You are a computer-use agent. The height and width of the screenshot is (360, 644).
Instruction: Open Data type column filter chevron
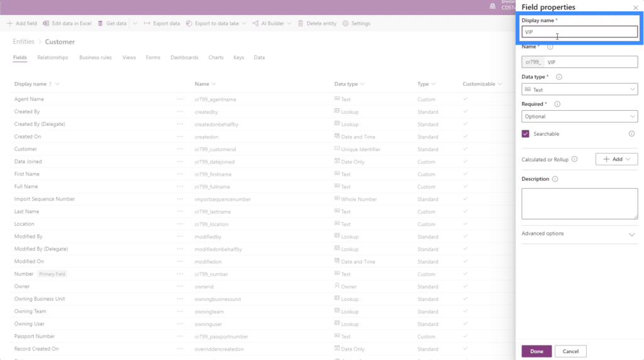[362, 84]
